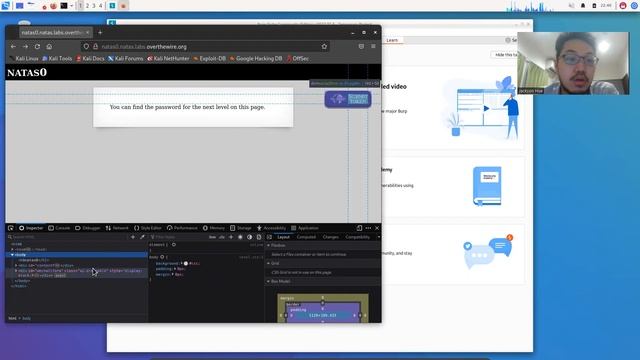The height and width of the screenshot is (360, 640).
Task: Go back to the previous page in Firefox
Action: pyautogui.click(x=13, y=47)
